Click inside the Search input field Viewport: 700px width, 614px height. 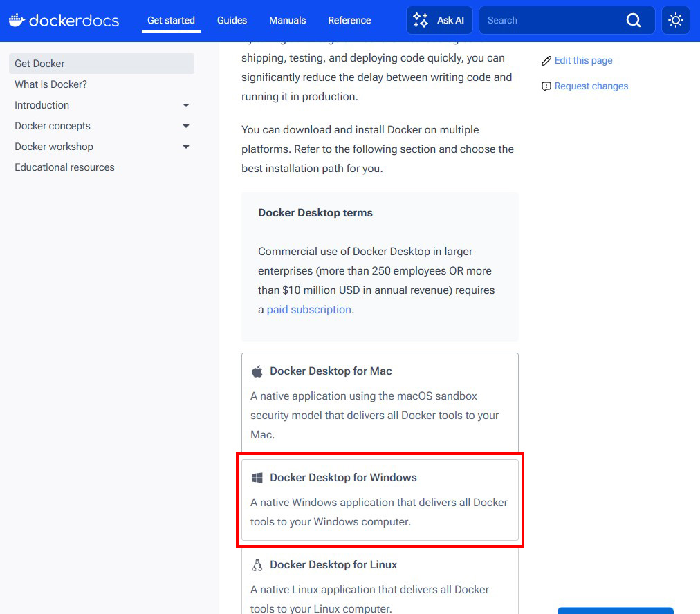553,20
